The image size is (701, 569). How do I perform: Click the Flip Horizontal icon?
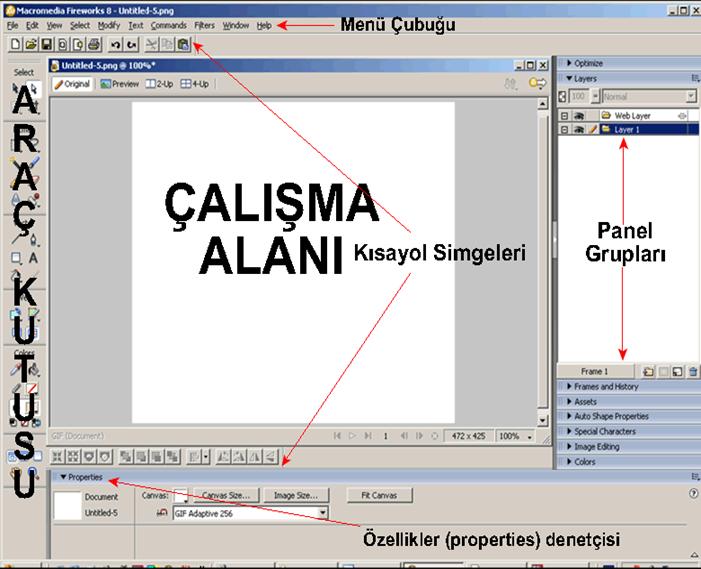(254, 456)
